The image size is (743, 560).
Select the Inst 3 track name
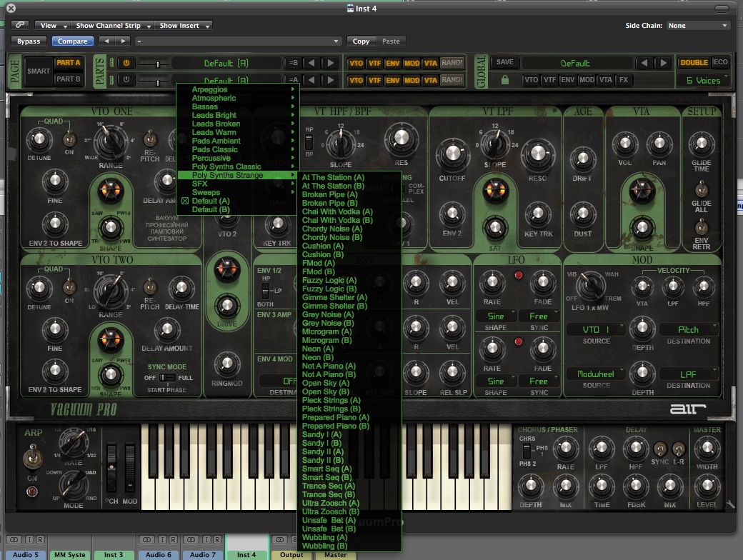pyautogui.click(x=114, y=555)
